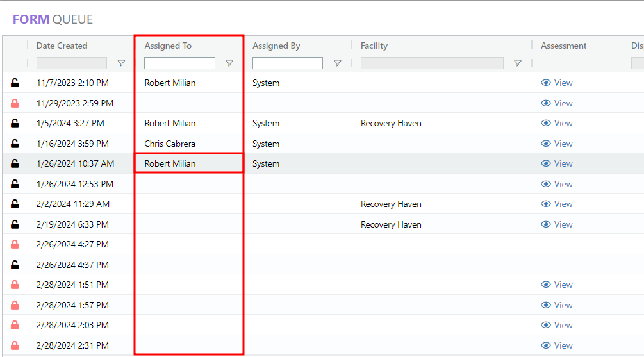Click the Assessment column header
Viewport: 644px width, 357px height.
(x=563, y=46)
